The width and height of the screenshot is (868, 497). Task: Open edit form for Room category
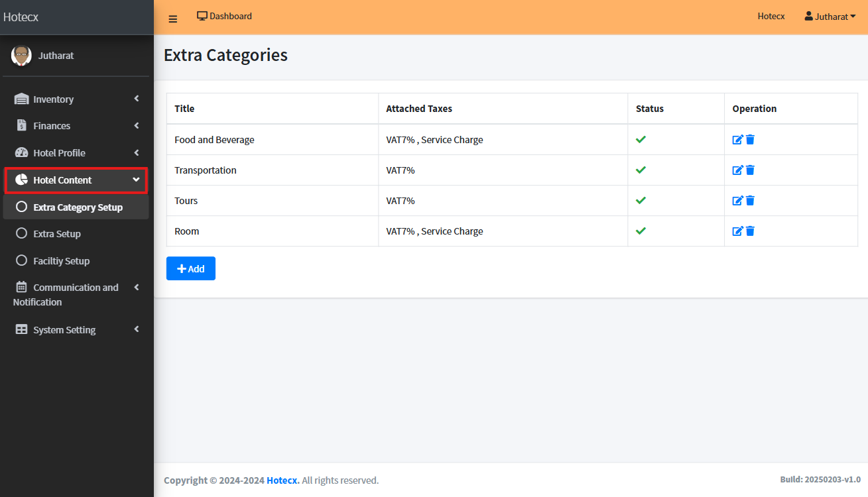737,231
